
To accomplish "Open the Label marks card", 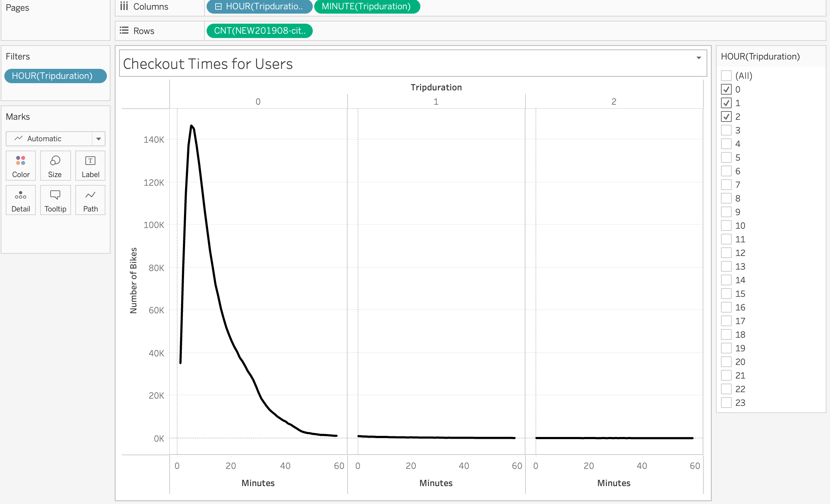I will click(90, 166).
